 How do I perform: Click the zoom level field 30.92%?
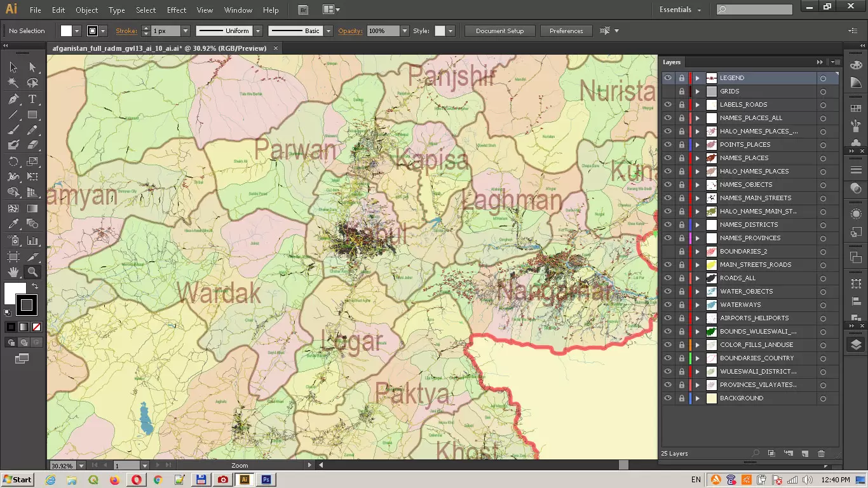pyautogui.click(x=62, y=466)
